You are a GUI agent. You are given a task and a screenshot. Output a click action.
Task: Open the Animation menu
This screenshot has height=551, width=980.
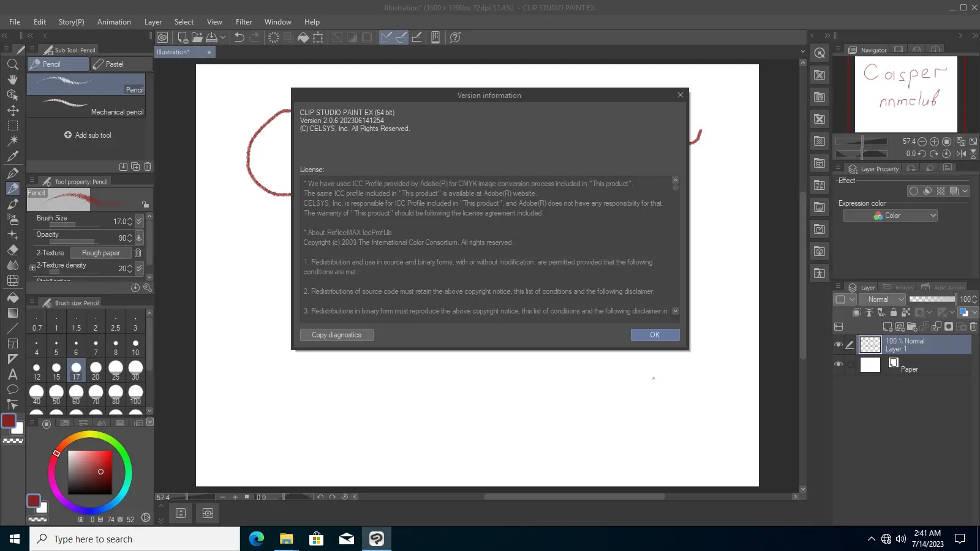click(x=114, y=22)
